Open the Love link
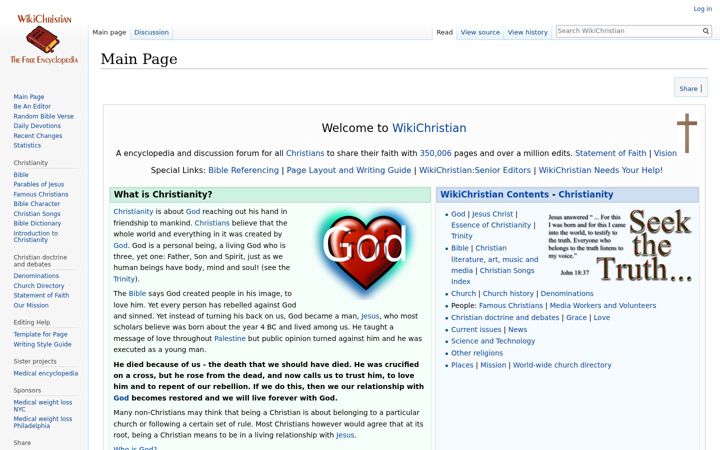The image size is (720, 450). [602, 318]
